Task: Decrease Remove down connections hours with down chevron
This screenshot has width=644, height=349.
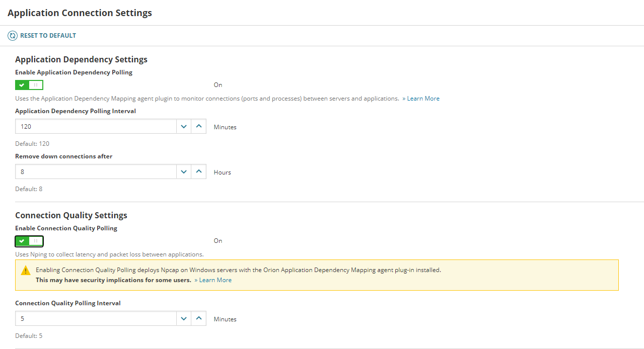Action: tap(184, 171)
